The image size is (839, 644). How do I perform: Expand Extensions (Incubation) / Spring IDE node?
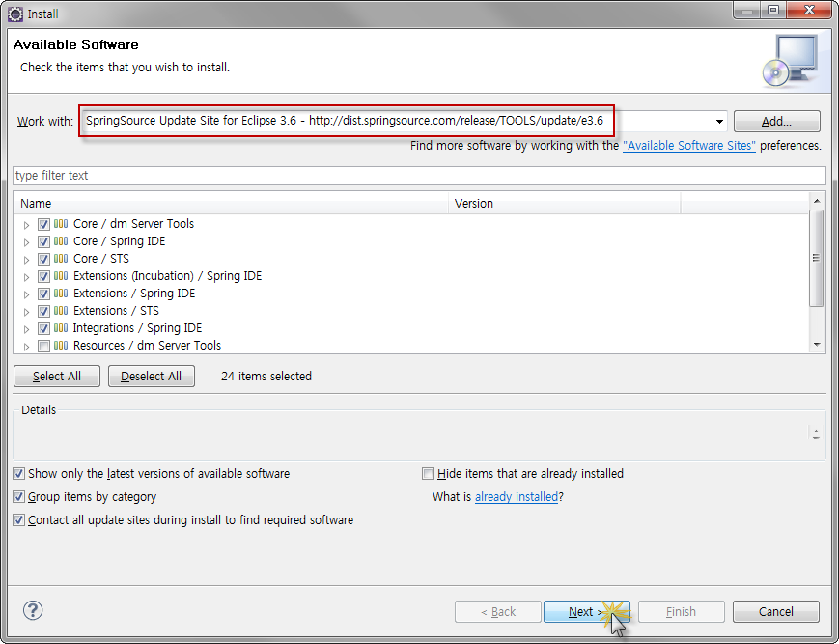[26, 277]
